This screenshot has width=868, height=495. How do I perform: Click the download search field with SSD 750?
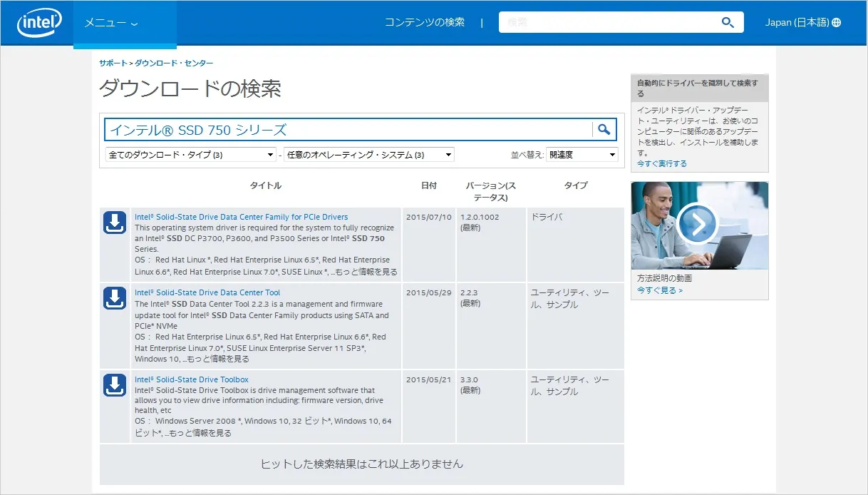tap(348, 130)
